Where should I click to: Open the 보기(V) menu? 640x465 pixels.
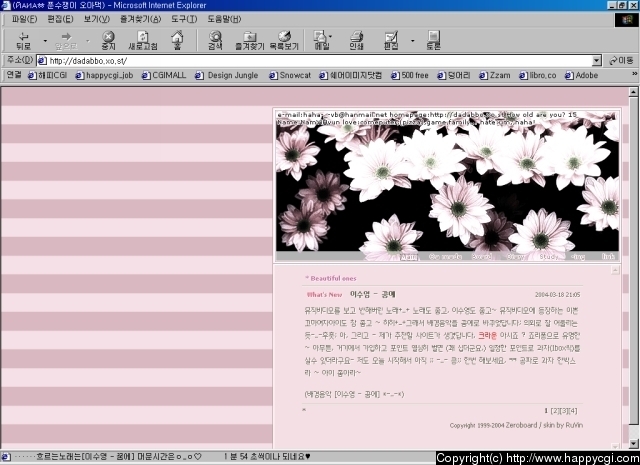tap(97, 19)
